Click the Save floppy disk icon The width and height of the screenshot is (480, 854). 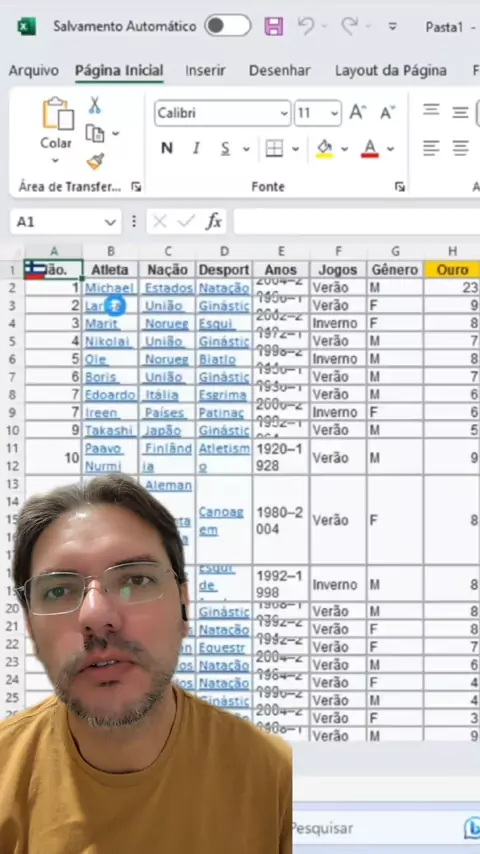coord(274,26)
